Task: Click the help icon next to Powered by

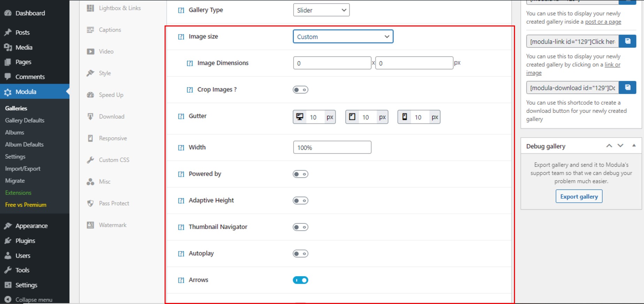Action: [x=181, y=174]
